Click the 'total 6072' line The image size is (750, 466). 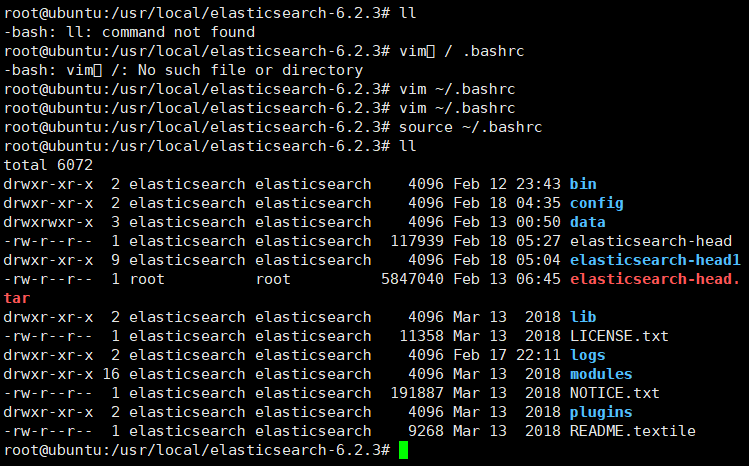pyautogui.click(x=48, y=165)
